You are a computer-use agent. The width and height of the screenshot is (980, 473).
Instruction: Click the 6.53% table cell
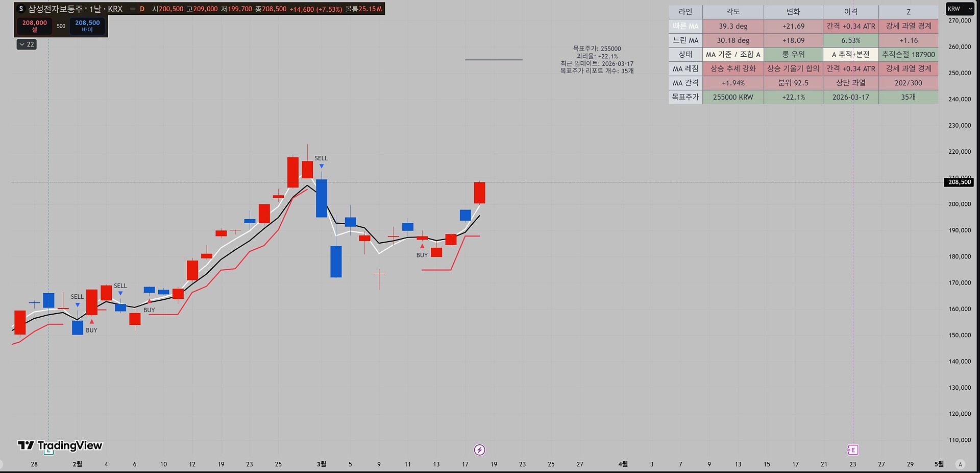click(851, 40)
